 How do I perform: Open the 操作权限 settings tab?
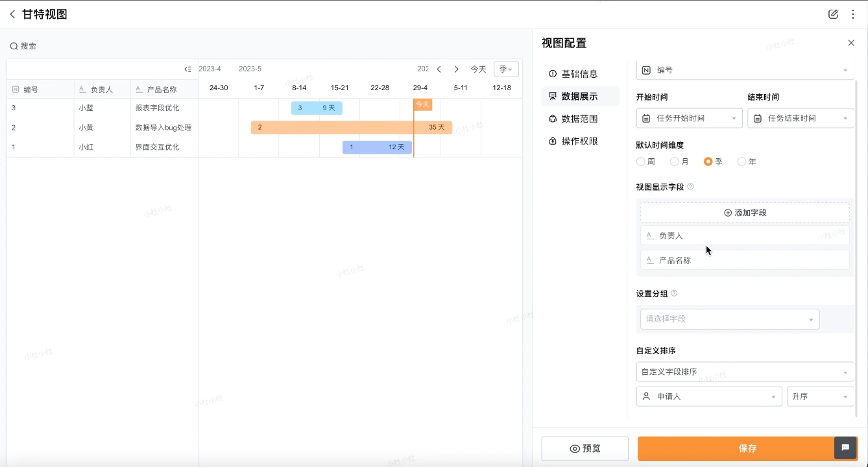click(x=581, y=141)
